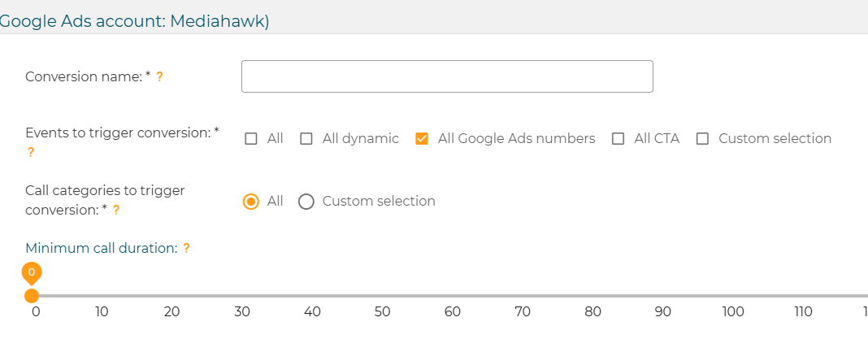Click the Google Ads account: Mediahawk heading
Screen dimensions: 868x352
pyautogui.click(x=134, y=21)
